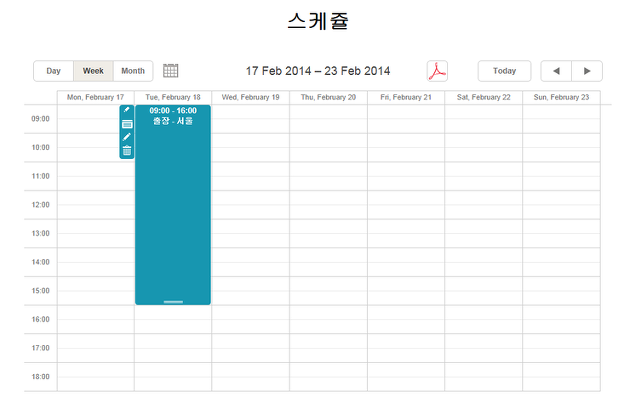Click the 13:00 time label
The width and height of the screenshot is (630, 415).
(41, 233)
